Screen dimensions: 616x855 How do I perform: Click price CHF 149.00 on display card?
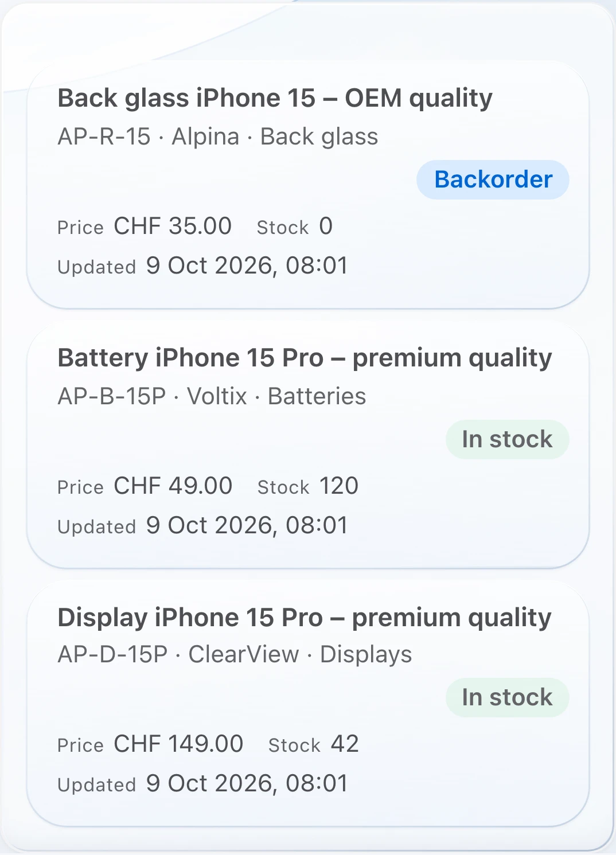point(178,744)
